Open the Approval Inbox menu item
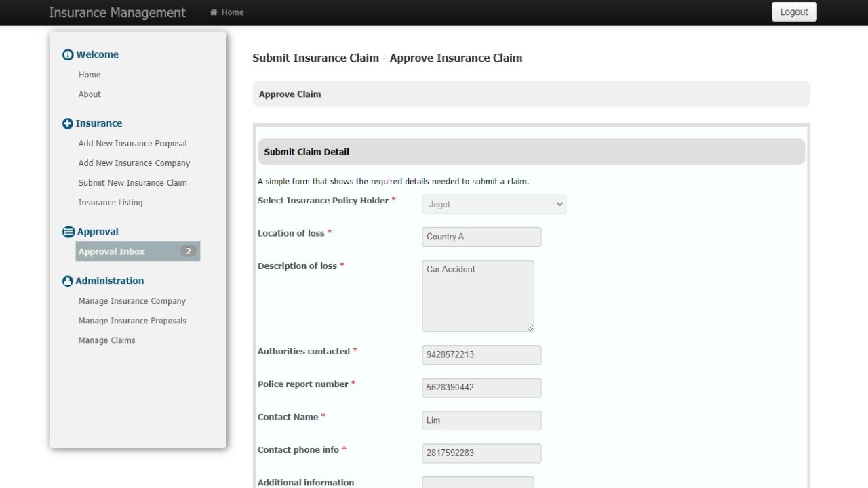The image size is (868, 488). coord(112,251)
